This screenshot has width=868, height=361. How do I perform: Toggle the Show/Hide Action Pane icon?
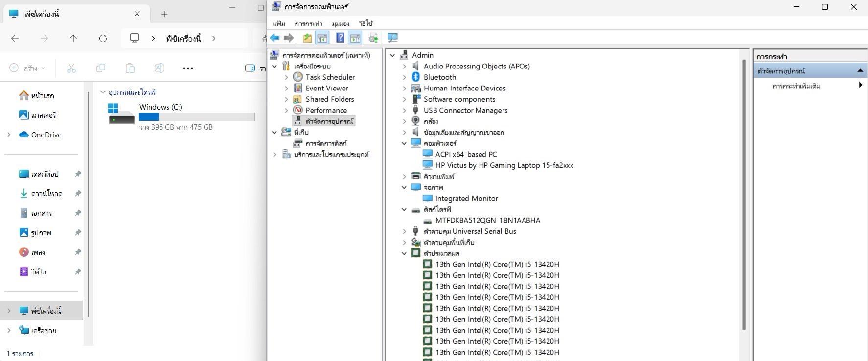point(355,38)
